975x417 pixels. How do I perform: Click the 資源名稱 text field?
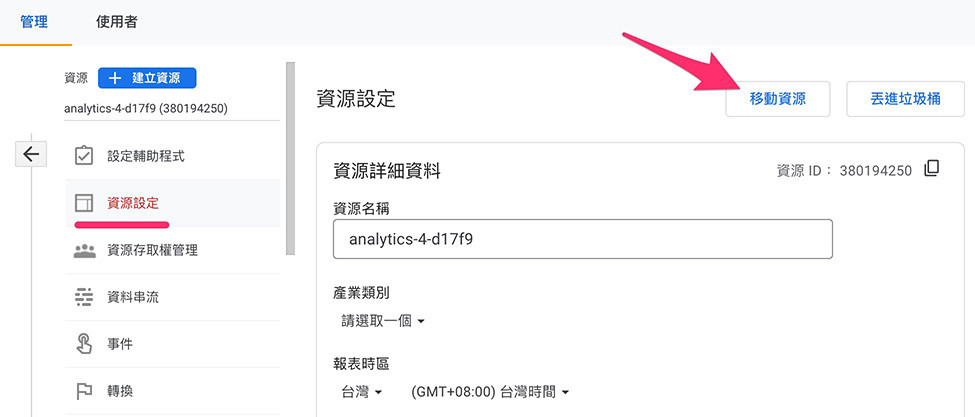[582, 239]
